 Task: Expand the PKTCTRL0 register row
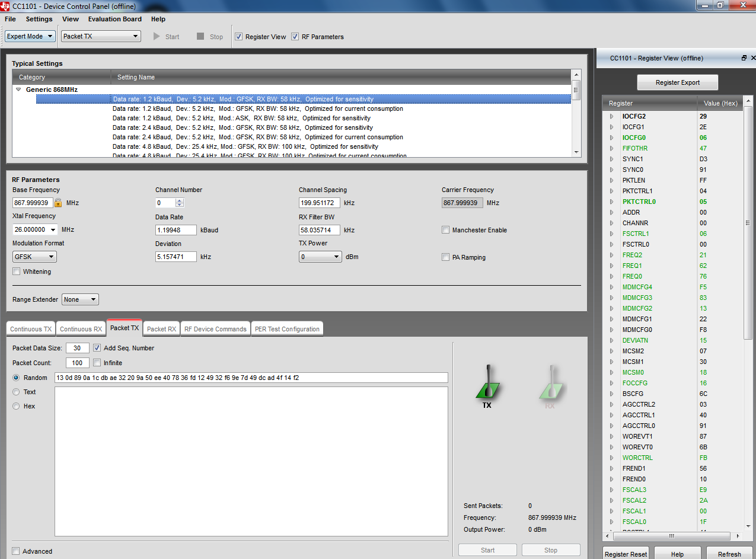point(611,202)
